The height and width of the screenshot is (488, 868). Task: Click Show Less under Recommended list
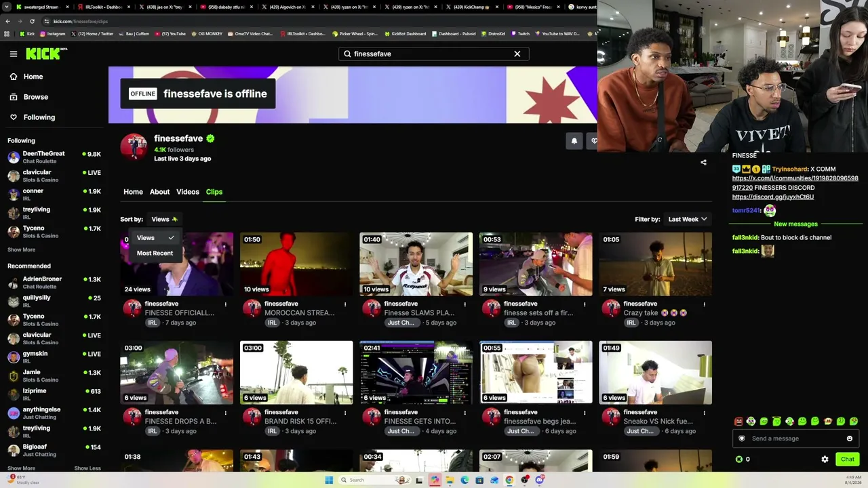(x=87, y=468)
